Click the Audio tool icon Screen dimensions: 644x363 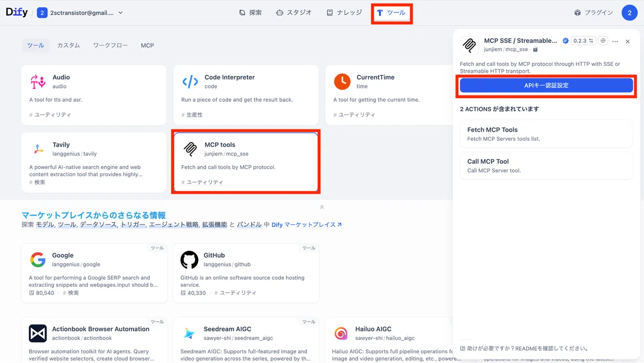point(38,82)
